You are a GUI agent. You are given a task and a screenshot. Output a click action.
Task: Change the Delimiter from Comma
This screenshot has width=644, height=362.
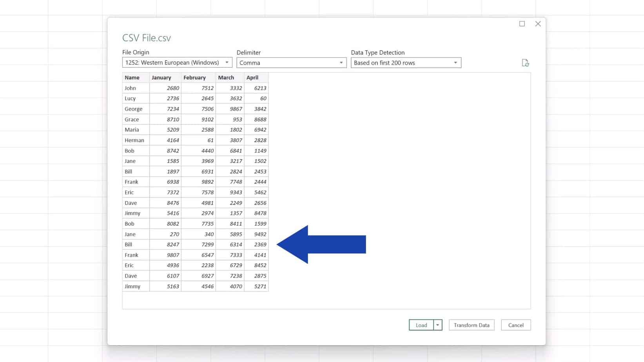(341, 62)
